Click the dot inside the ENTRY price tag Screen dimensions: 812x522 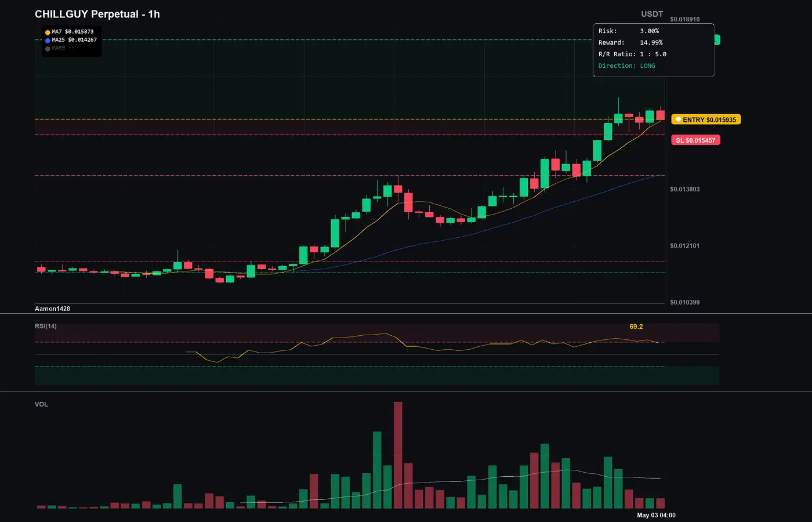click(x=679, y=119)
